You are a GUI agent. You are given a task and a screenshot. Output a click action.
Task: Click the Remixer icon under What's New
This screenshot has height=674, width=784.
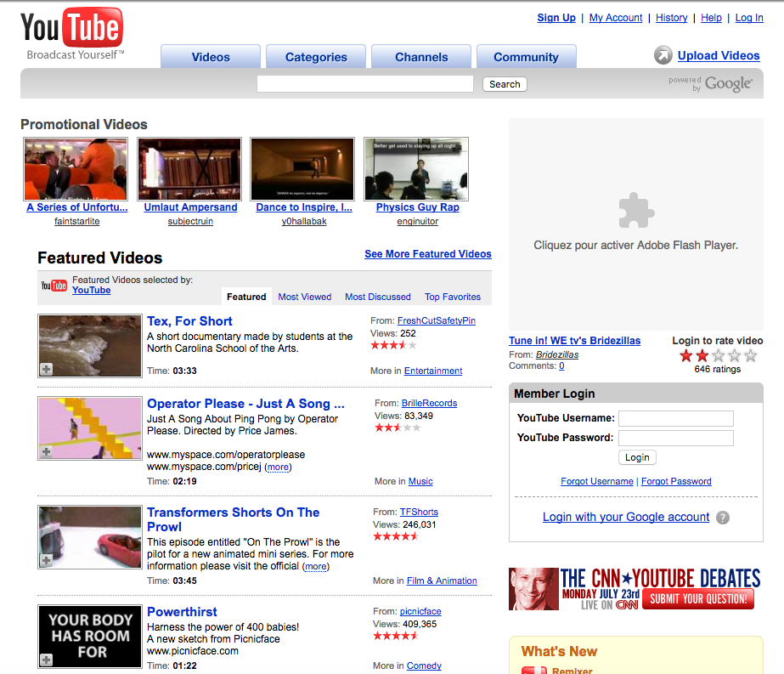click(x=535, y=669)
